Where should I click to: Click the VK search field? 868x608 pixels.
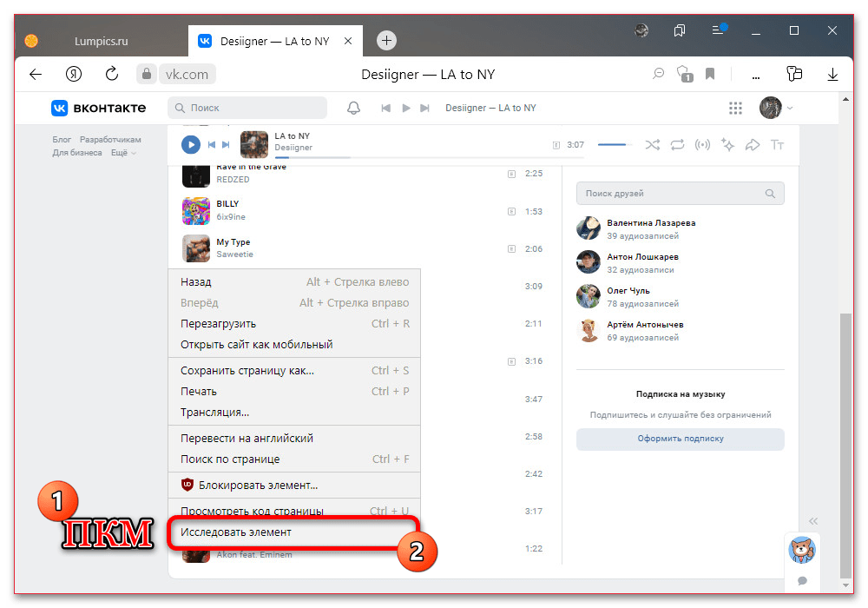point(247,108)
